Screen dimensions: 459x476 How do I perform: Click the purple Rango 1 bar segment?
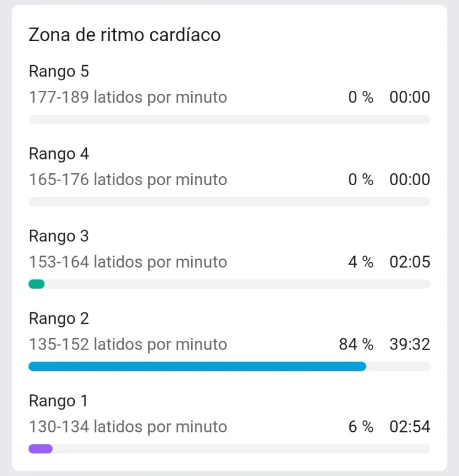[41, 449]
